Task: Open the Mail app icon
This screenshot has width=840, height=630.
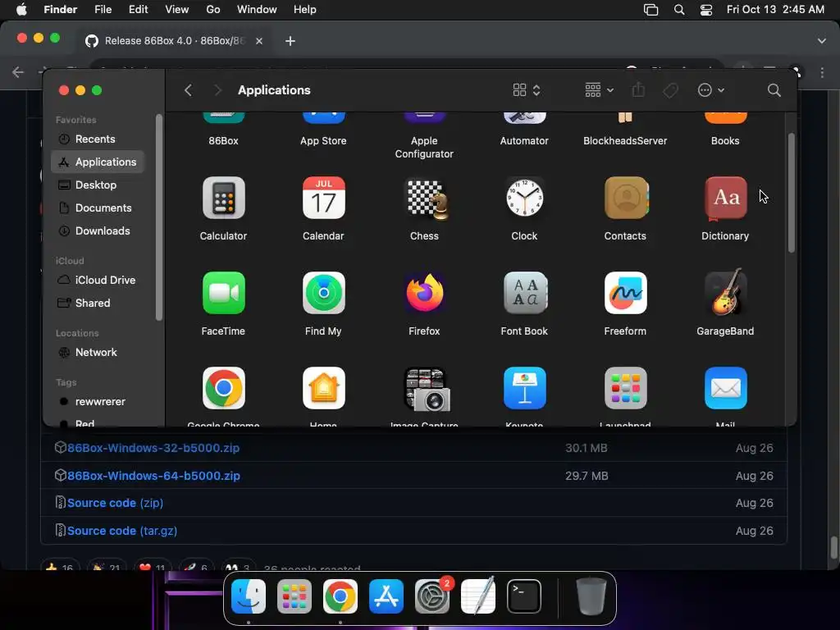Action: pyautogui.click(x=725, y=388)
